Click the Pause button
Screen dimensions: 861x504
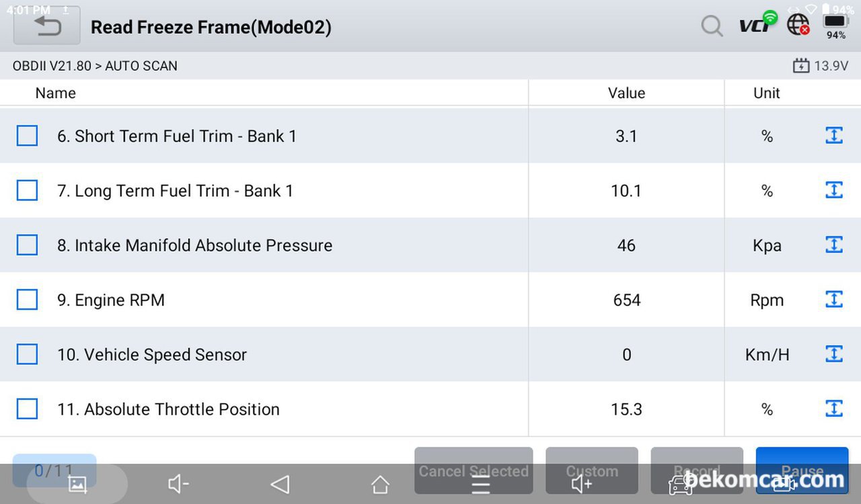point(802,470)
